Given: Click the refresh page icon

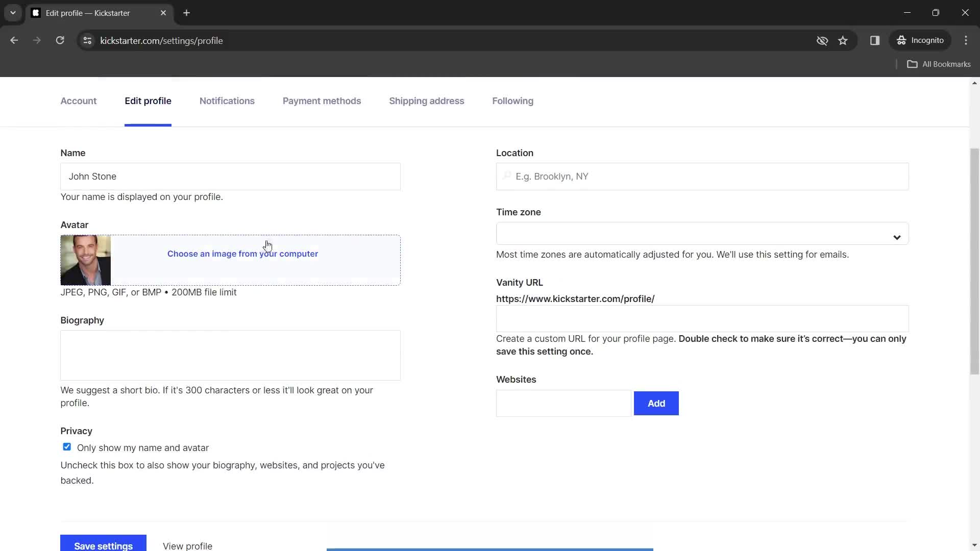Looking at the screenshot, I should (x=61, y=40).
